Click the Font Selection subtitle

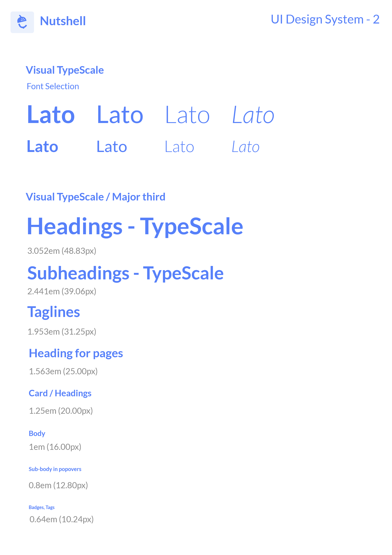click(x=53, y=86)
